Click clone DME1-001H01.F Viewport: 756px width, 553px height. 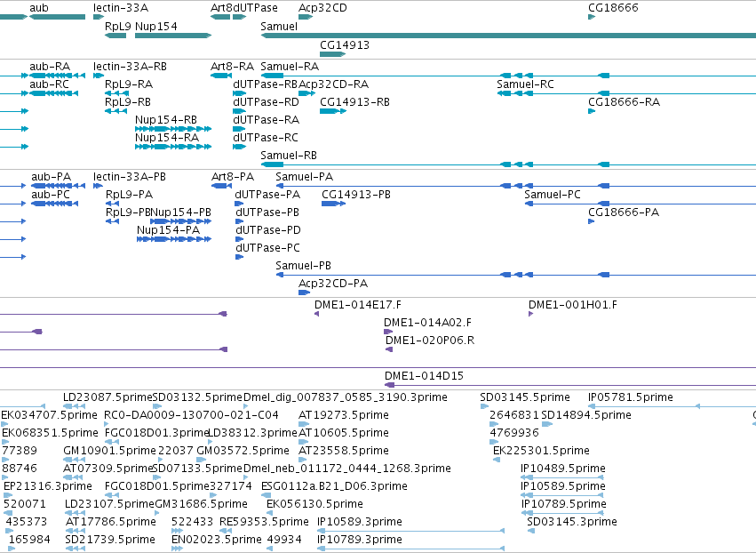tap(573, 305)
